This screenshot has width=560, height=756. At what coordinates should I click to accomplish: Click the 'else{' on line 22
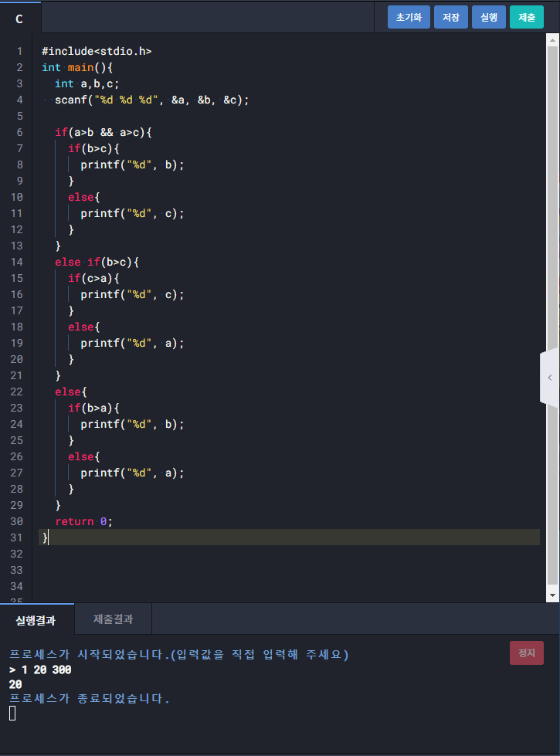pyautogui.click(x=71, y=392)
